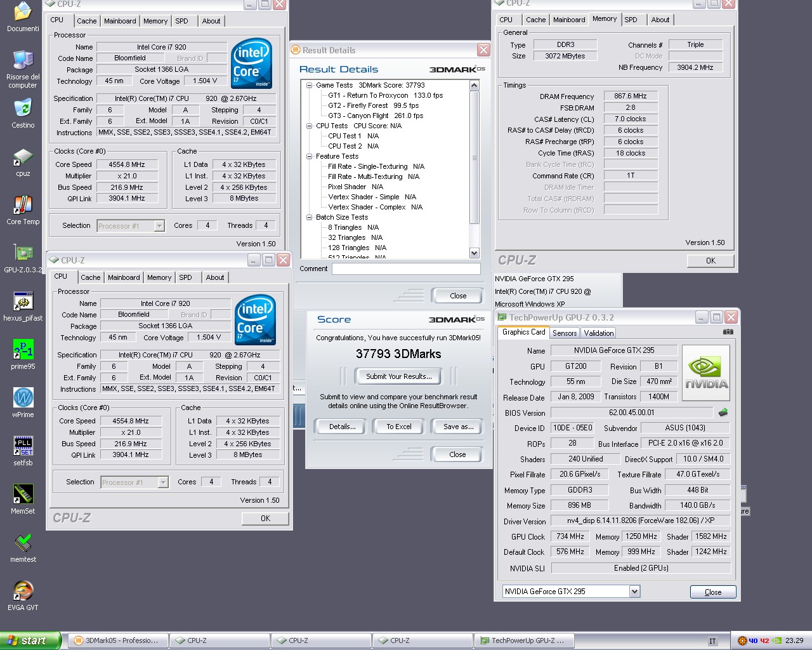Collapse the Game Tests tree node
This screenshot has height=650, width=812.
309,85
